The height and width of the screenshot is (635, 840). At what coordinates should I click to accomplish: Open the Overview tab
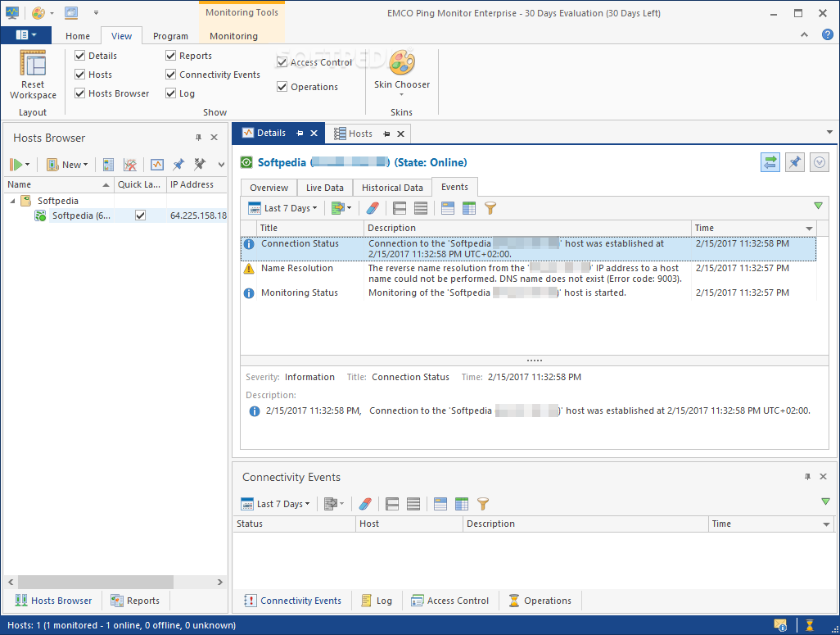pyautogui.click(x=269, y=187)
